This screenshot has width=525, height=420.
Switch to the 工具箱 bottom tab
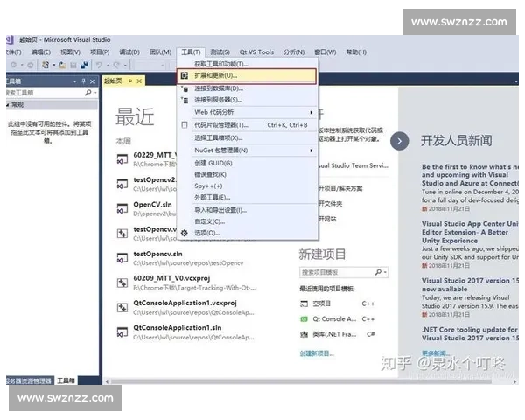[66, 381]
